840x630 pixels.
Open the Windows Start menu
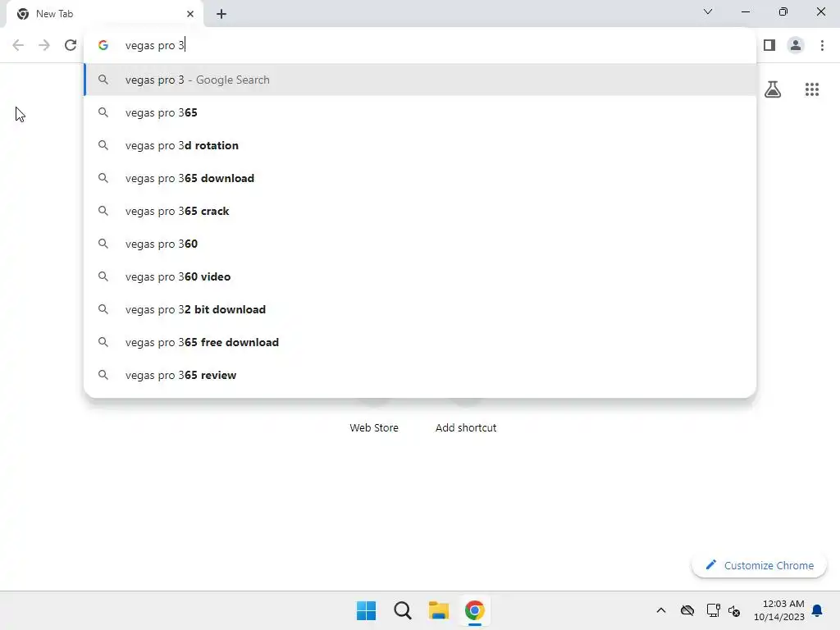367,610
